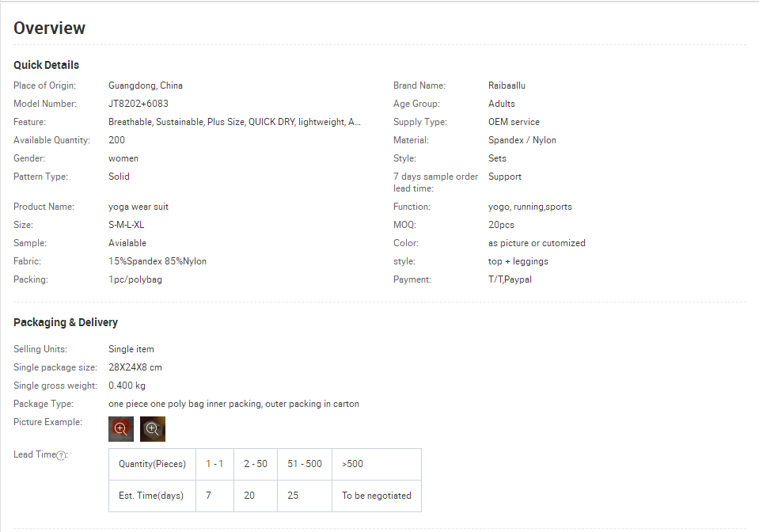Image resolution: width=759 pixels, height=532 pixels.
Task: Click the 'To be negotiated' table cell
Action: [x=377, y=496]
